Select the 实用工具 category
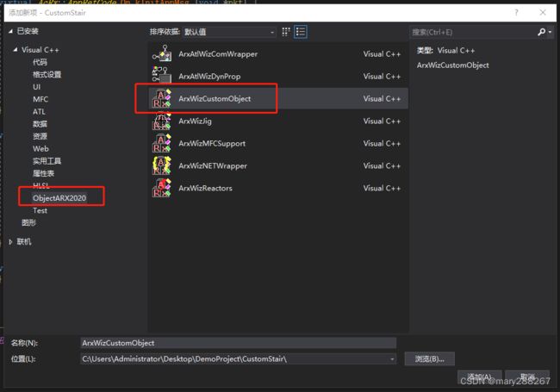 click(47, 161)
